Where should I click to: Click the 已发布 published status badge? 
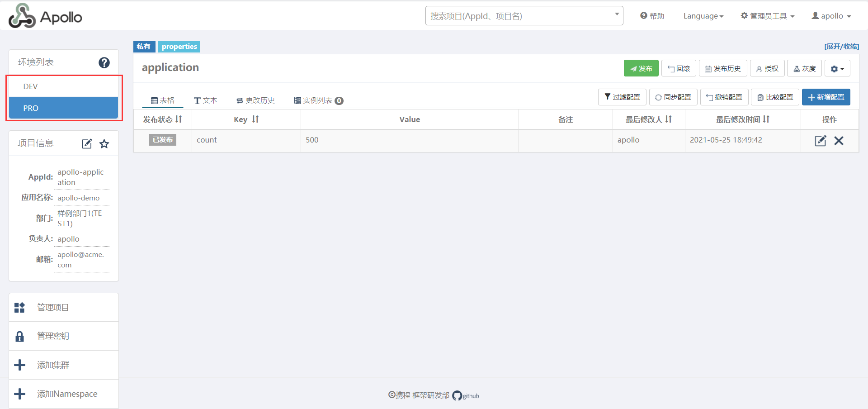click(163, 140)
